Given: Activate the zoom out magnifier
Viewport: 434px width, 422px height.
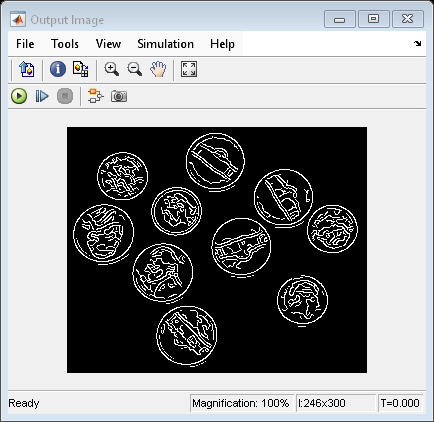Looking at the screenshot, I should tap(134, 69).
